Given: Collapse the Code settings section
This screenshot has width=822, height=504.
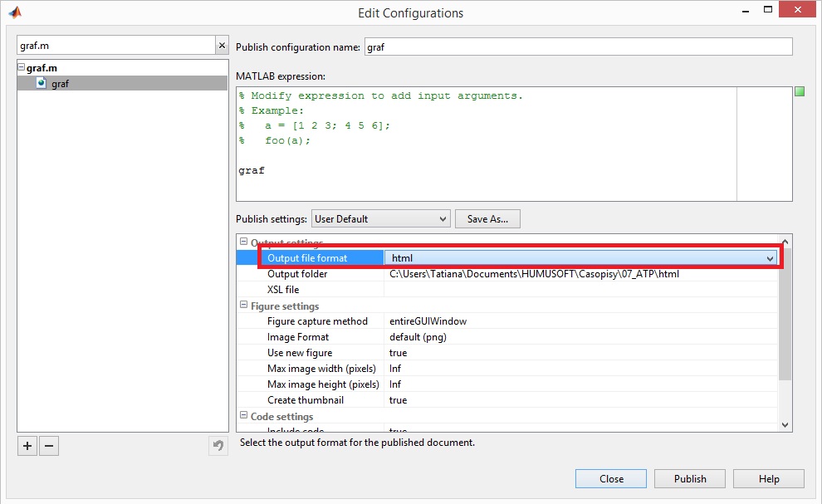Looking at the screenshot, I should click(243, 415).
